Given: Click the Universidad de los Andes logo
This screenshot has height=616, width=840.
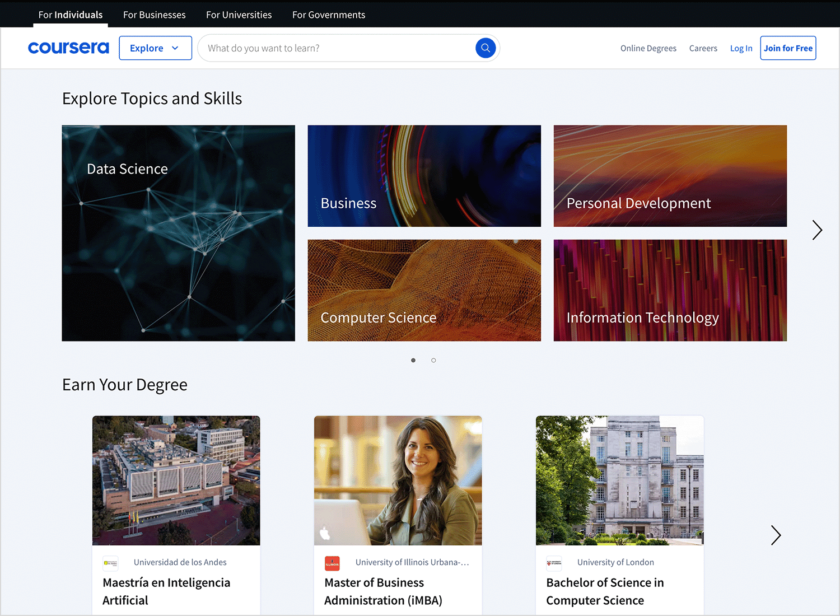Looking at the screenshot, I should (110, 563).
